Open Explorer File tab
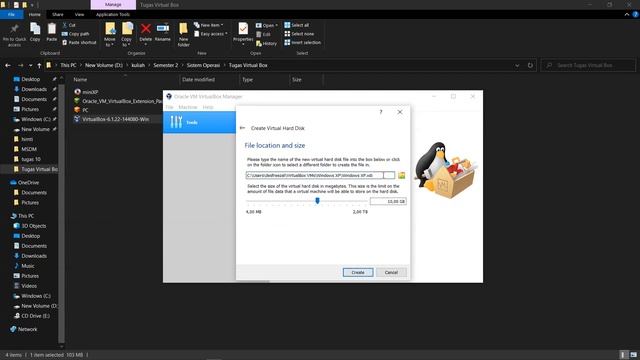Image resolution: width=640 pixels, height=360 pixels. tap(11, 14)
